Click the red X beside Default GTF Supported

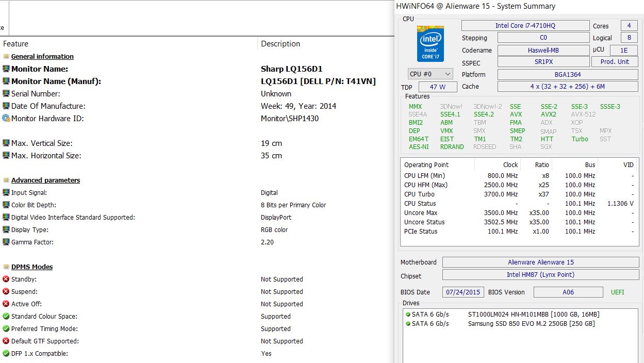6,341
